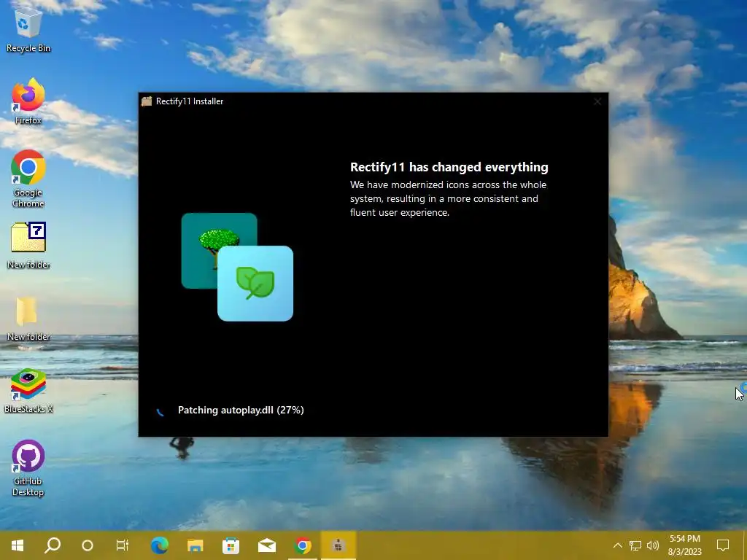The height and width of the screenshot is (560, 747).
Task: Click the modern leaf icon tile
Action: [x=255, y=284]
